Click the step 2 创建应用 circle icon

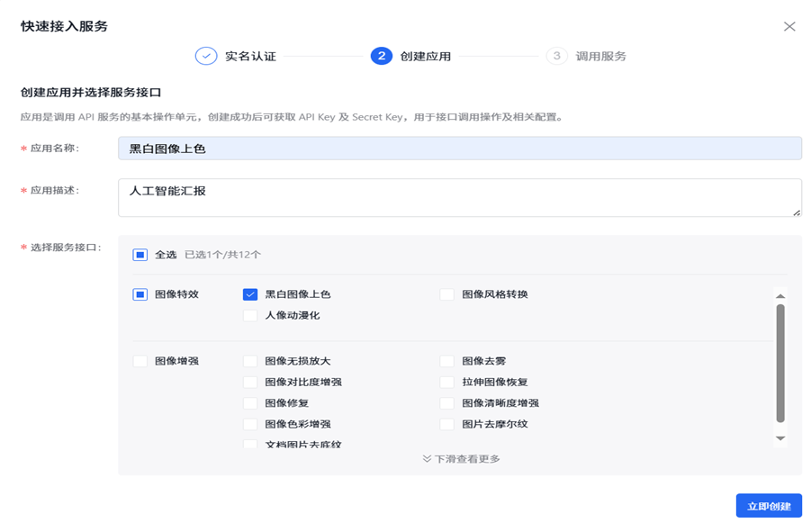[381, 56]
